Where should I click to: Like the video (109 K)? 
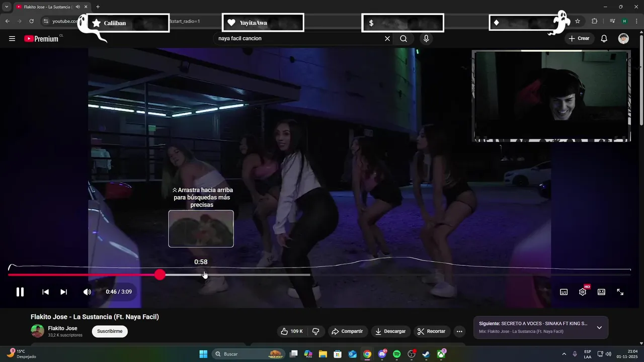[x=292, y=331]
